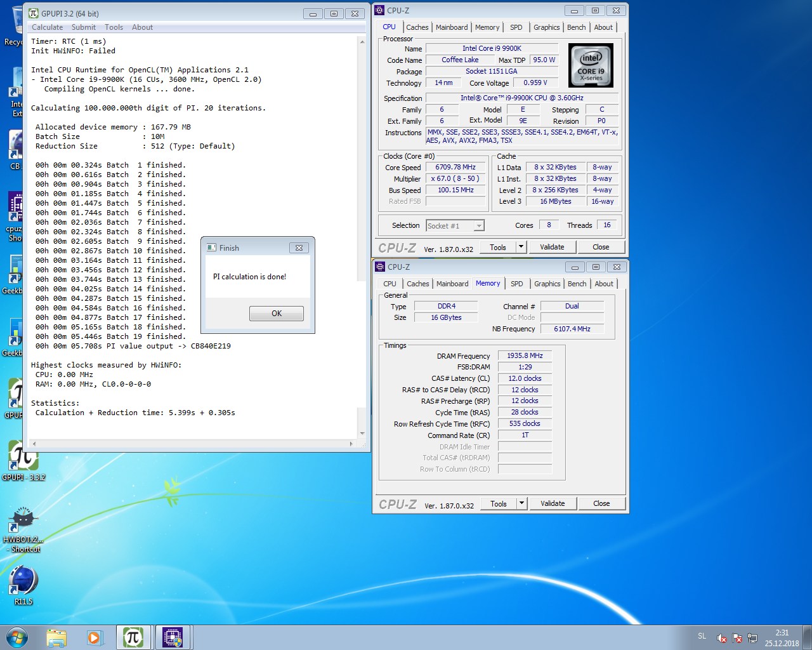Image resolution: width=812 pixels, height=650 pixels.
Task: Click bottom CPU-Z title bar chip icon
Action: [380, 267]
